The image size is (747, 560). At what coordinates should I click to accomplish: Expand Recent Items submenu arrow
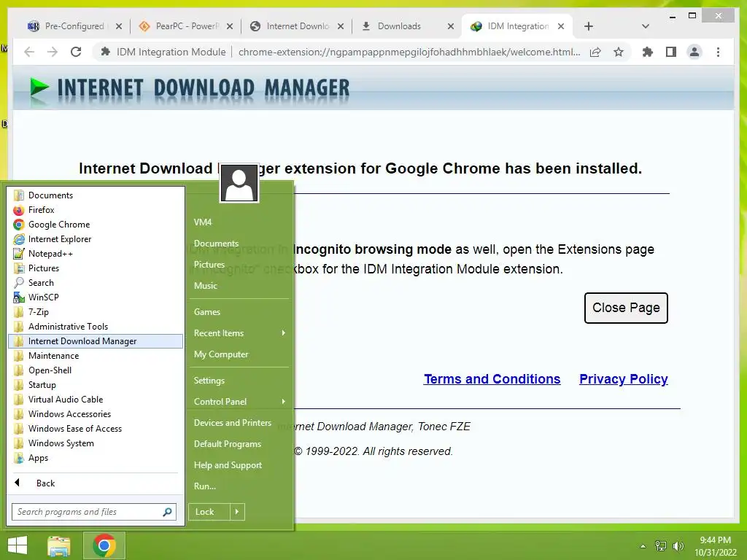[x=284, y=332]
